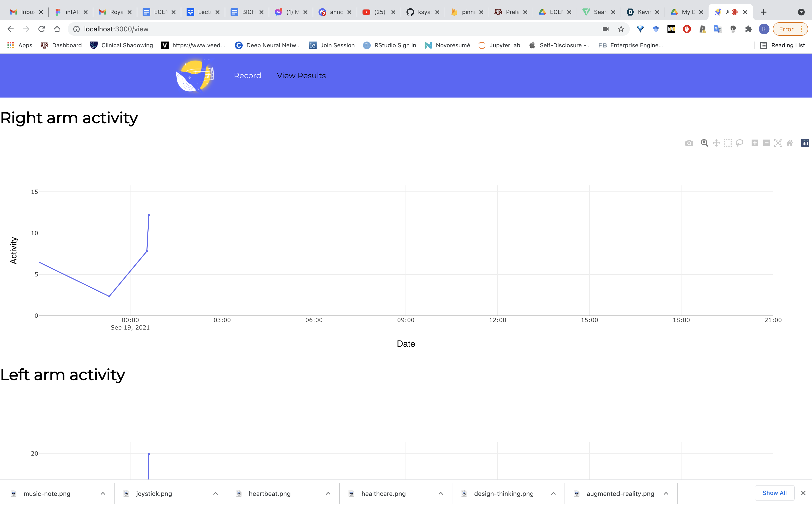Choose the lasso select tool

coord(739,143)
